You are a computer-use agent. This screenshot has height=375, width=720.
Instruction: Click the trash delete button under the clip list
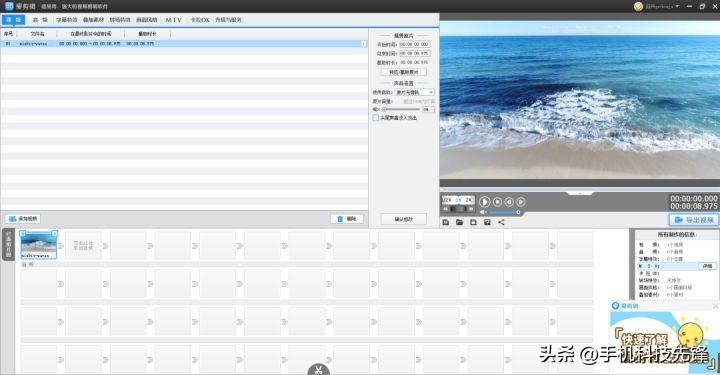(x=347, y=219)
